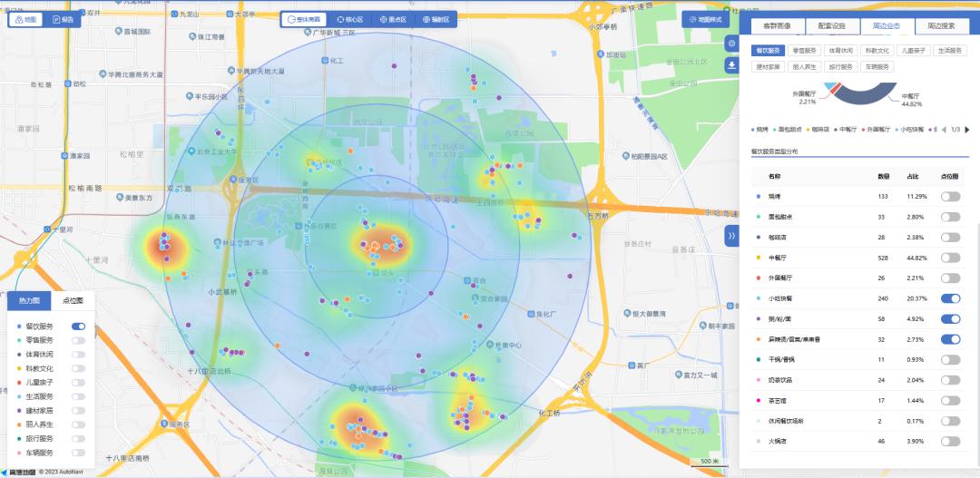980x478 pixels.
Task: Enable the 体育休闲 heatmap layer toggle
Action: (79, 355)
